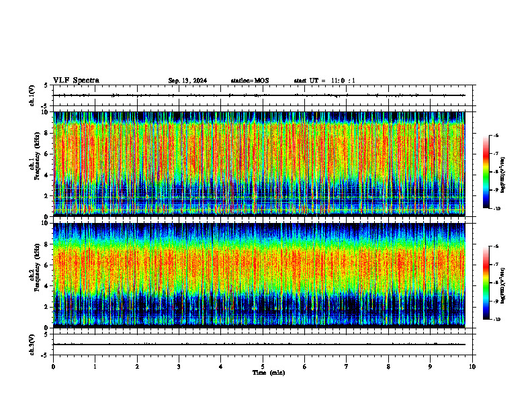Viewport: 532px width, 411px height.
Task: Click the ch.1 spectrogram color bar
Action: click(x=486, y=172)
